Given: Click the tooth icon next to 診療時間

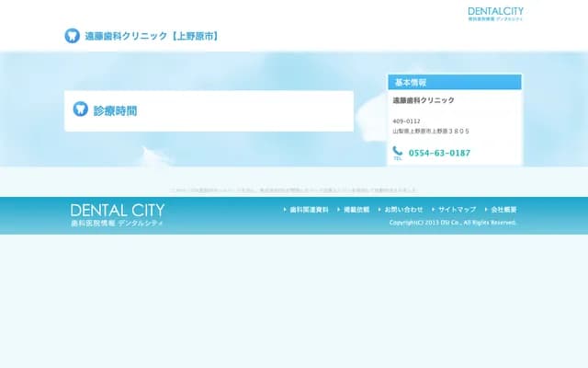Looking at the screenshot, I should (x=80, y=109).
